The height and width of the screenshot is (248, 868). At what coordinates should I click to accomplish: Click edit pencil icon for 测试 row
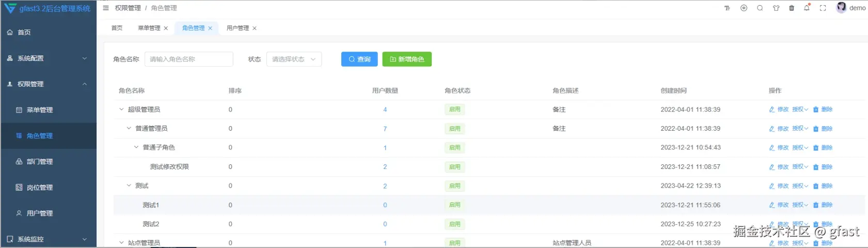pos(772,186)
